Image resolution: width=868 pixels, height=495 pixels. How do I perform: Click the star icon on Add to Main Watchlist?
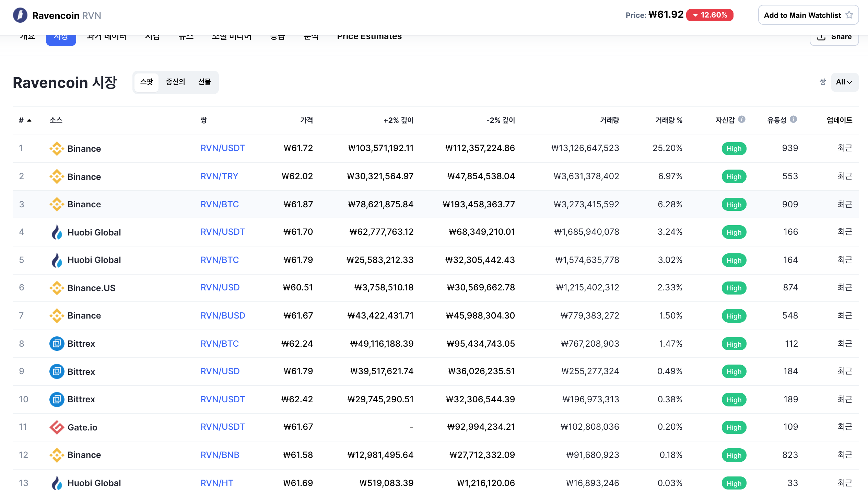click(x=849, y=15)
